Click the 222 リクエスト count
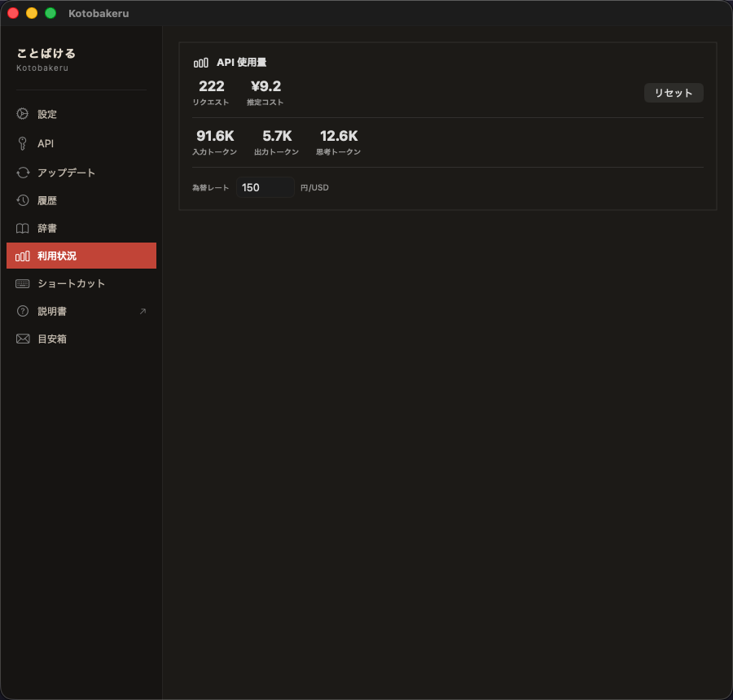The image size is (733, 700). (211, 87)
